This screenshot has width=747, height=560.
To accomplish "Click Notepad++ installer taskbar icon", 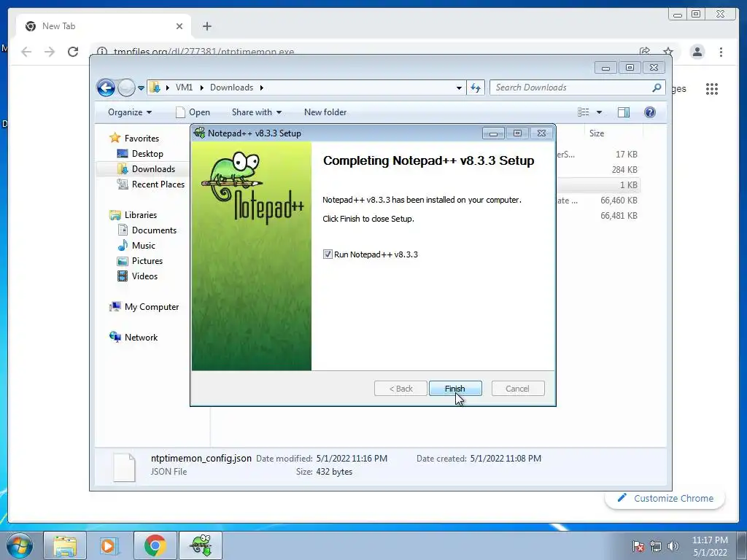I will pyautogui.click(x=201, y=545).
